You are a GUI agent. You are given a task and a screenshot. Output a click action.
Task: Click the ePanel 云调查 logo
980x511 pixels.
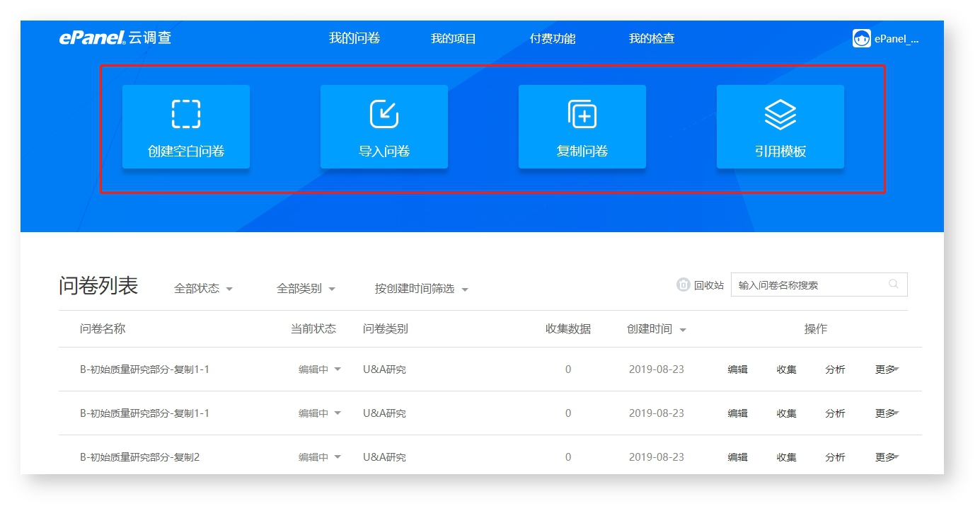point(115,38)
